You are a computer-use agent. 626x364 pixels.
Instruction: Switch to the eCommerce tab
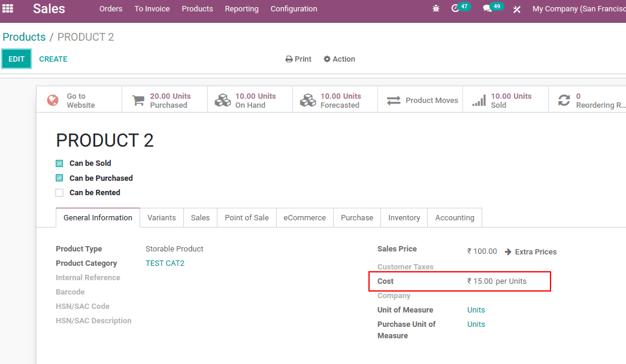(305, 217)
